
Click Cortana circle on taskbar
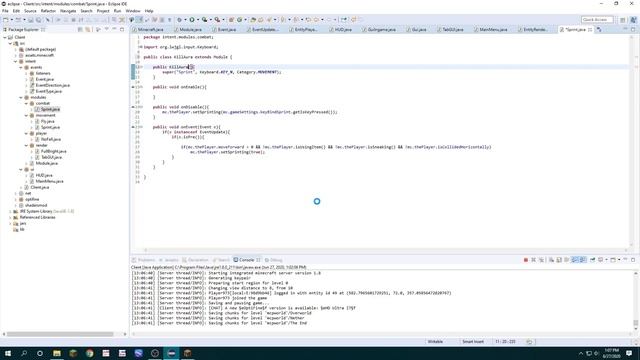click(x=40, y=353)
